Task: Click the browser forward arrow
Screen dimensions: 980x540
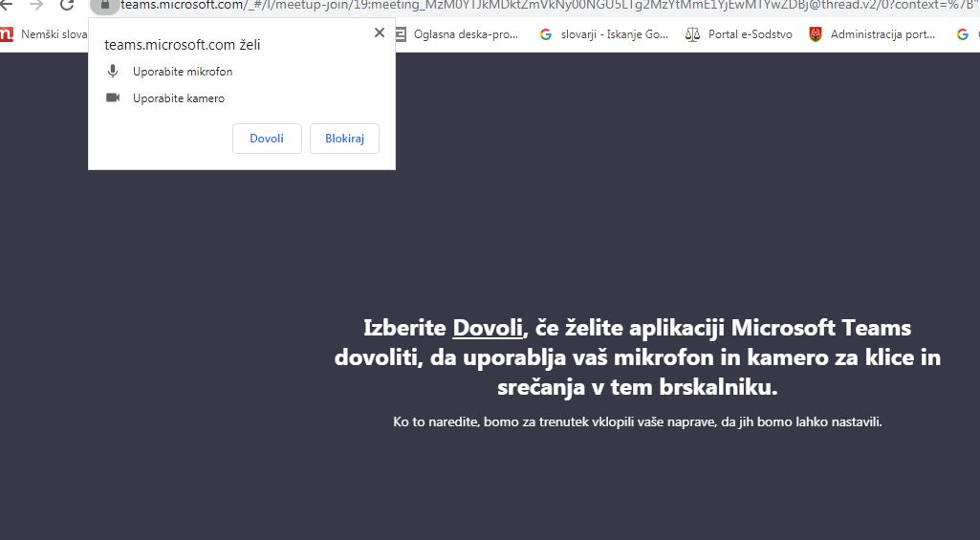Action: [37, 5]
